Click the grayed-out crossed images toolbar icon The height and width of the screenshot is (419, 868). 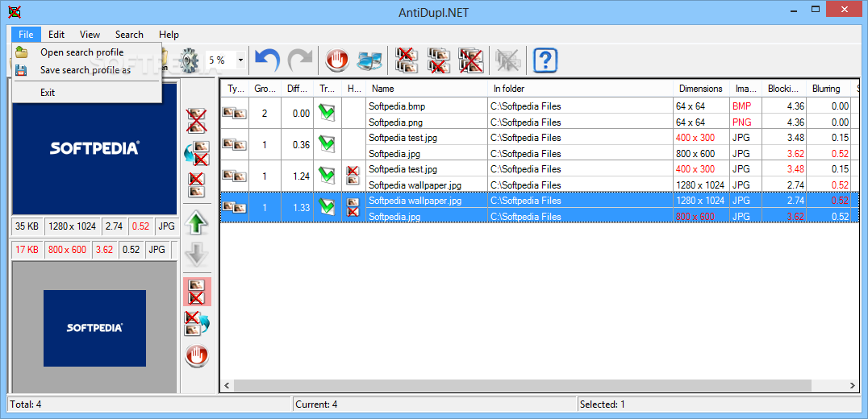tap(507, 60)
